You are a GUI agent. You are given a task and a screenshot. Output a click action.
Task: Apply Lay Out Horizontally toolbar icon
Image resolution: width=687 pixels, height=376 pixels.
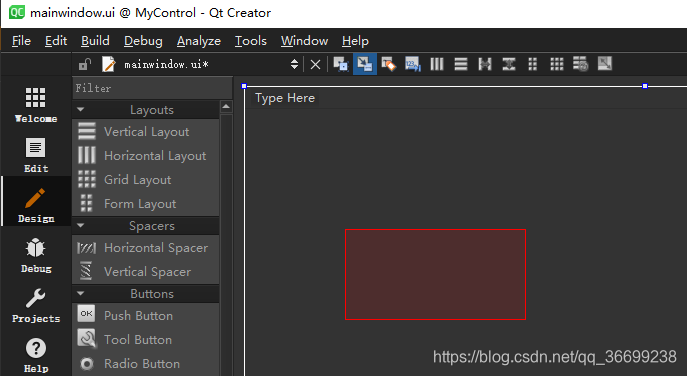[437, 64]
